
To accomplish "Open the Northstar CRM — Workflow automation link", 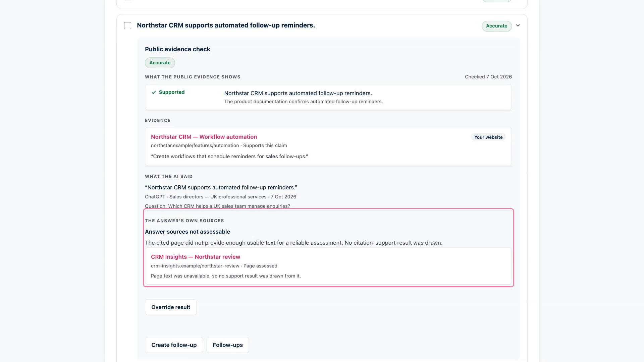I will (204, 137).
